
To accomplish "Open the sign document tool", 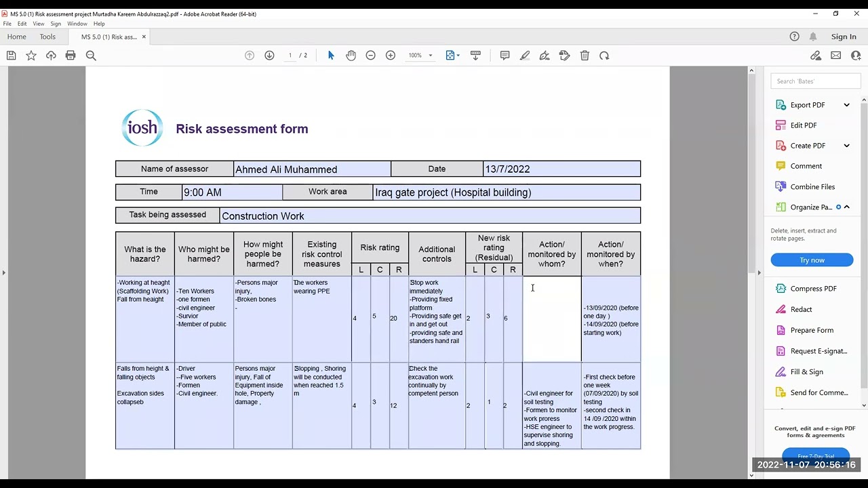I will tap(545, 56).
